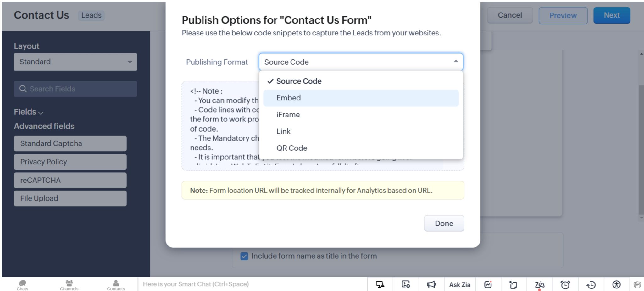Image resolution: width=644 pixels, height=291 pixels.
Task: Uncheck Include form name as title
Action: point(244,256)
